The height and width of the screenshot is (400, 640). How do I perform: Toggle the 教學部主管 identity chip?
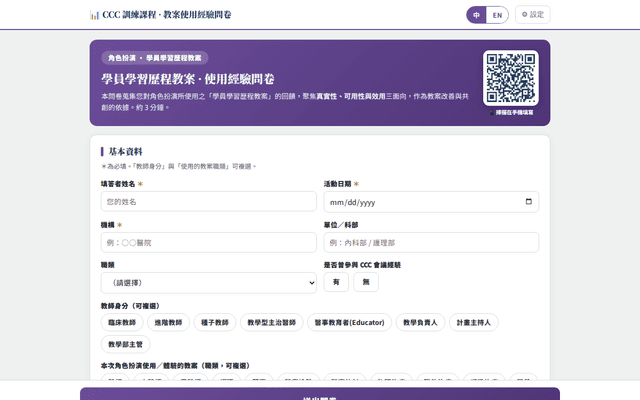[125, 344]
